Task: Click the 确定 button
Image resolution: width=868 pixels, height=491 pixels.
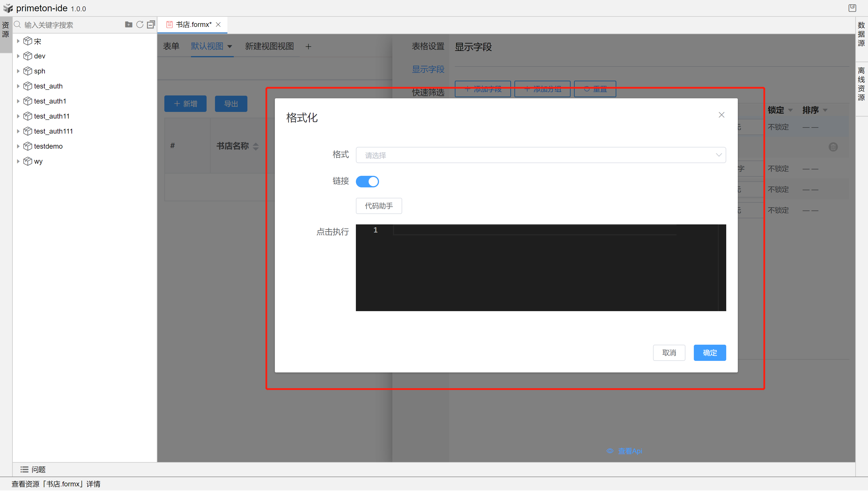Action: click(710, 353)
